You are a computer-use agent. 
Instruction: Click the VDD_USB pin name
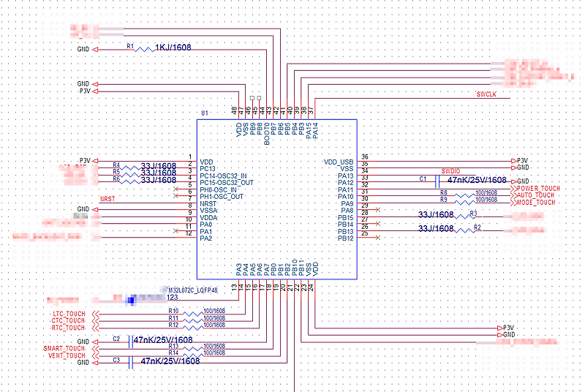(x=339, y=162)
